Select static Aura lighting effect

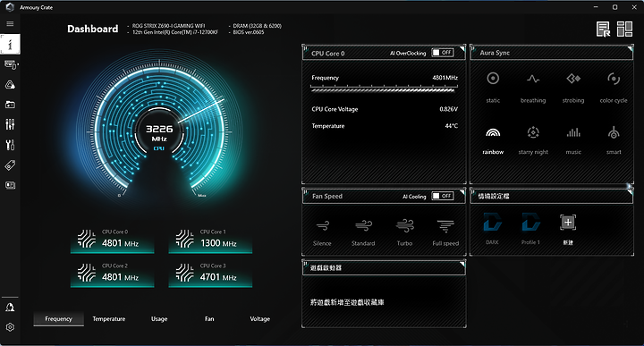[493, 88]
